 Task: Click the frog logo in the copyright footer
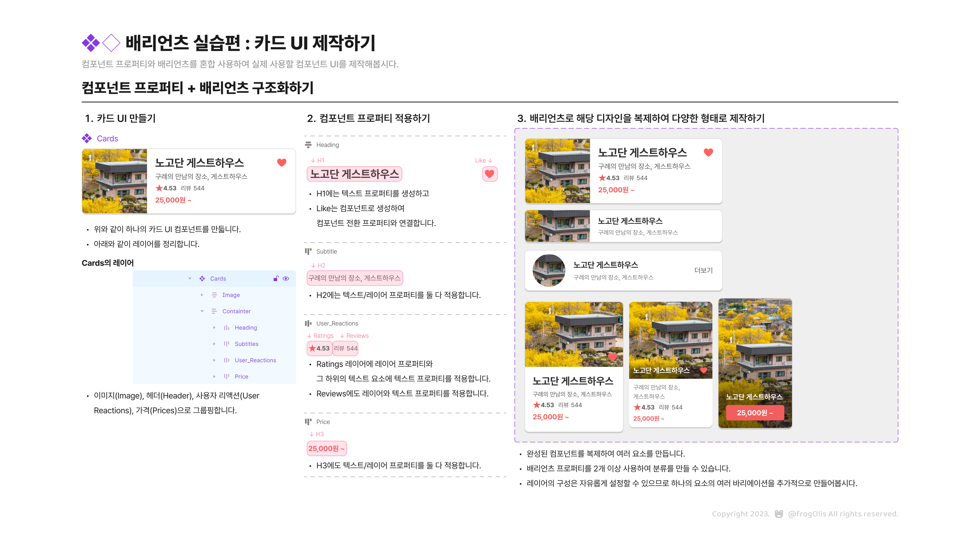point(779,514)
